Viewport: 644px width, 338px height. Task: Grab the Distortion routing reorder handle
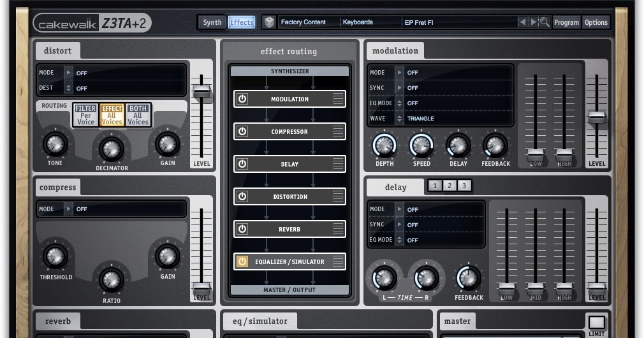click(x=338, y=196)
